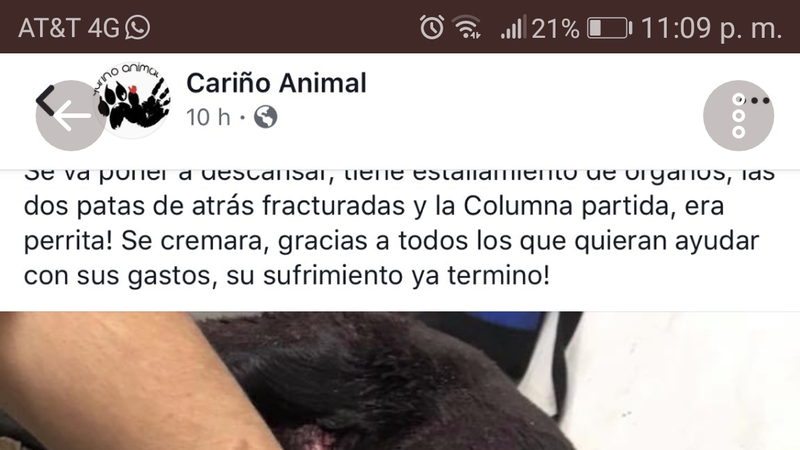Viewport: 800px width, 450px height.
Task: Open the Cariño Animal page name link
Action: (x=276, y=83)
